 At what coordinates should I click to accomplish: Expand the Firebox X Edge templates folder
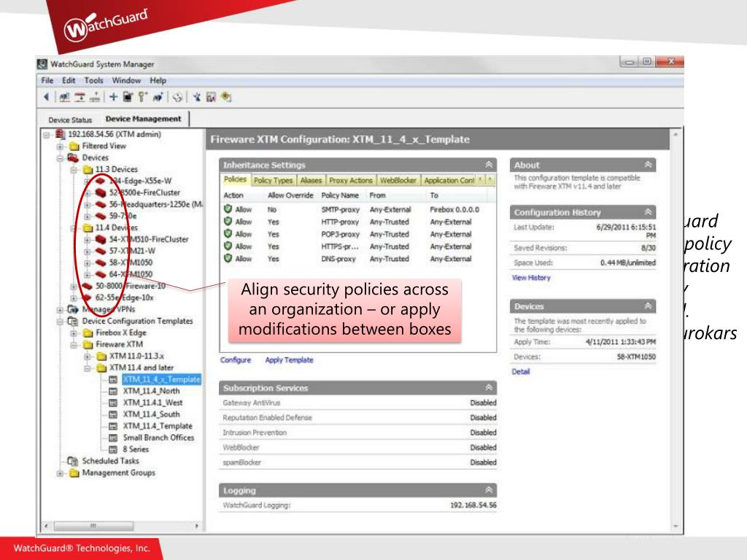[74, 333]
